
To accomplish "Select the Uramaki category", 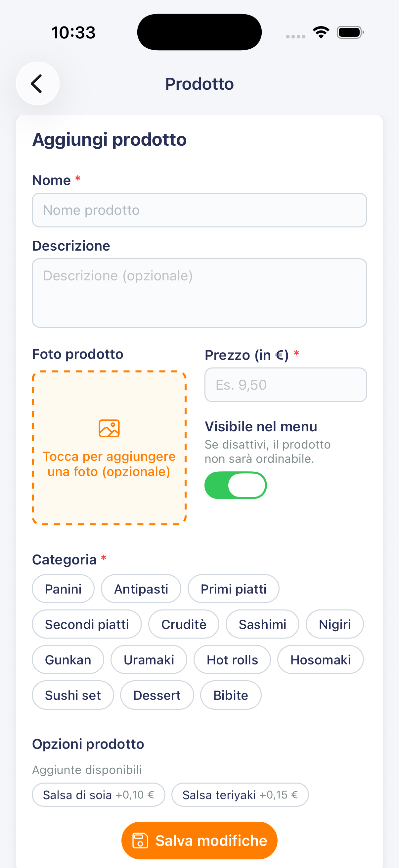I will [x=149, y=659].
